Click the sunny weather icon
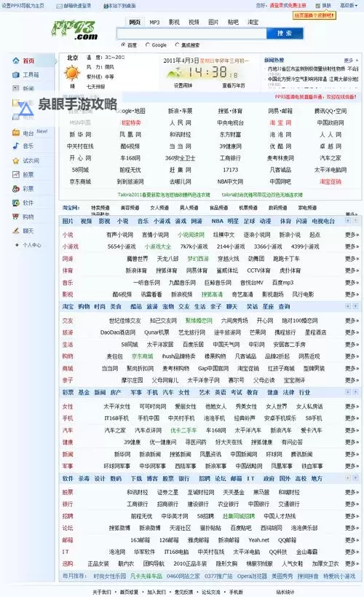The width and height of the screenshot is (364, 597). 72,73
